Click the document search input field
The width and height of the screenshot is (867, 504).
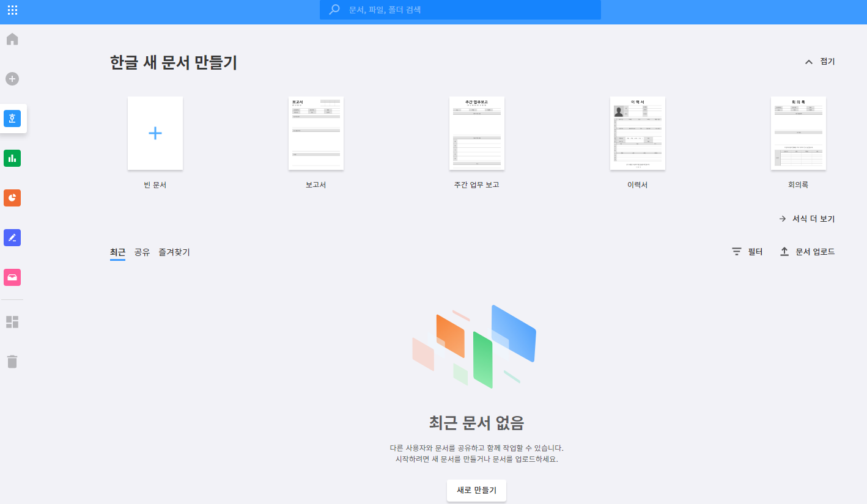(460, 10)
